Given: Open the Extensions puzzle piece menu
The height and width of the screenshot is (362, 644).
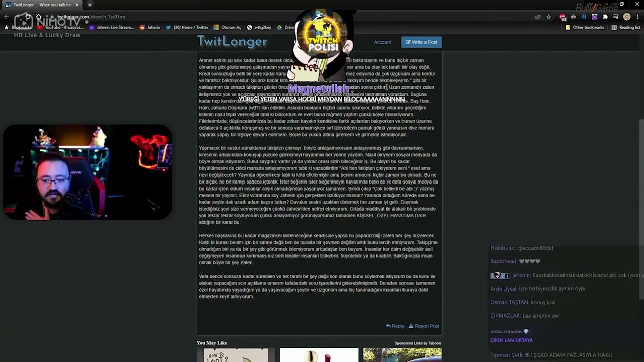Looking at the screenshot, I should (605, 17).
